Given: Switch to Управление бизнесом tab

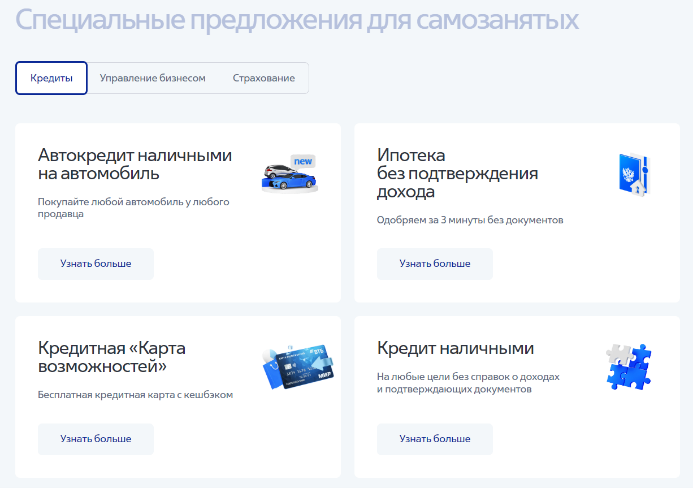Looking at the screenshot, I should (152, 78).
